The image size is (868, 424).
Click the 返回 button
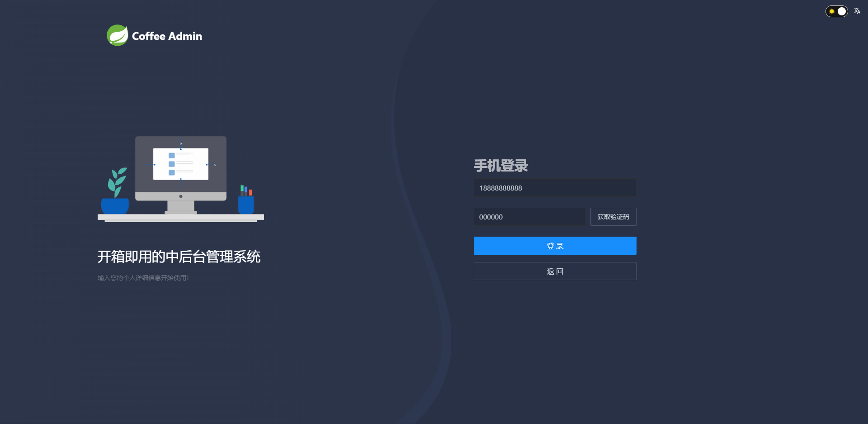[x=555, y=271]
